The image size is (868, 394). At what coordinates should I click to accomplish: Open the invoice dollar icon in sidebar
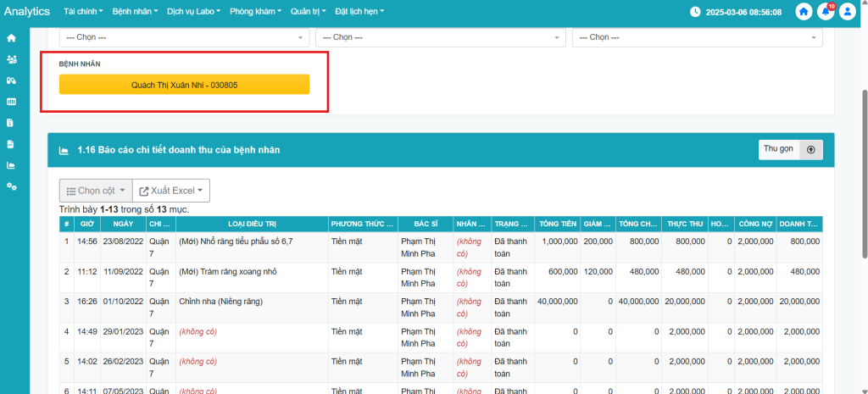11,123
